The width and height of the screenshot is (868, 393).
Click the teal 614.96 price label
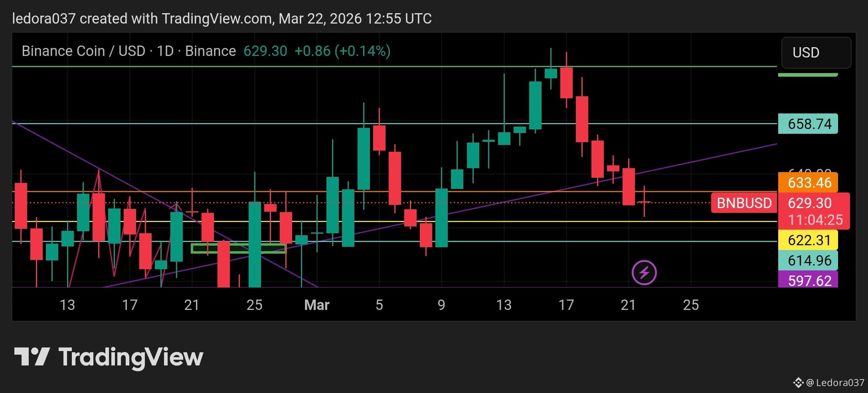(x=808, y=260)
